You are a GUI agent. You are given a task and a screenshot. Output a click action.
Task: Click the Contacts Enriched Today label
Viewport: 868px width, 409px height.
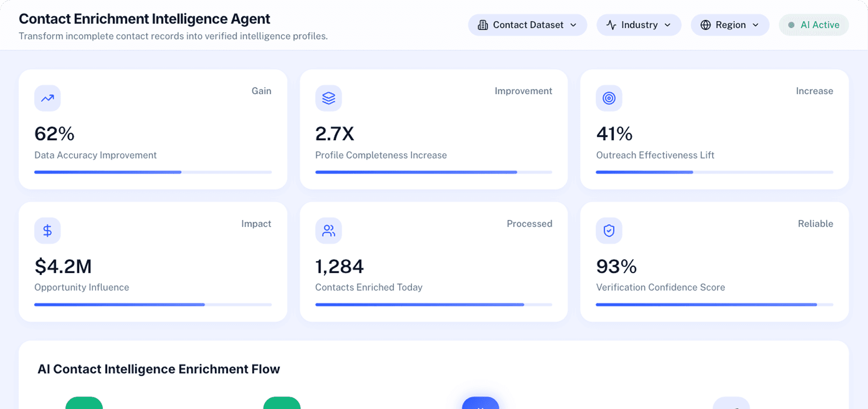(x=369, y=288)
